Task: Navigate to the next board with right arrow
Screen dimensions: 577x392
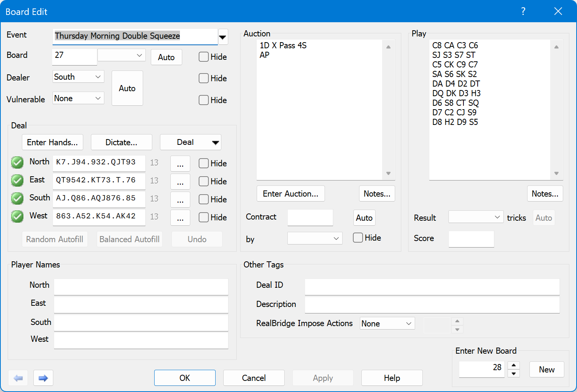Action: (43, 378)
